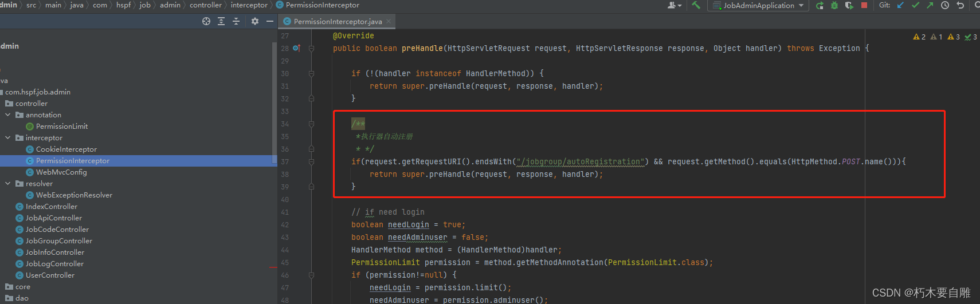Fold the comment block at line 34
This screenshot has height=304, width=980.
coord(311,124)
